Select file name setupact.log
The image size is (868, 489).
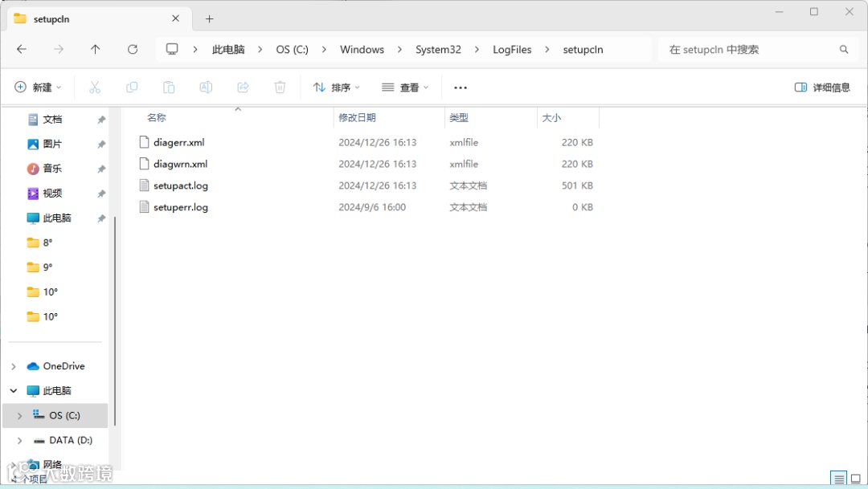pyautogui.click(x=181, y=185)
